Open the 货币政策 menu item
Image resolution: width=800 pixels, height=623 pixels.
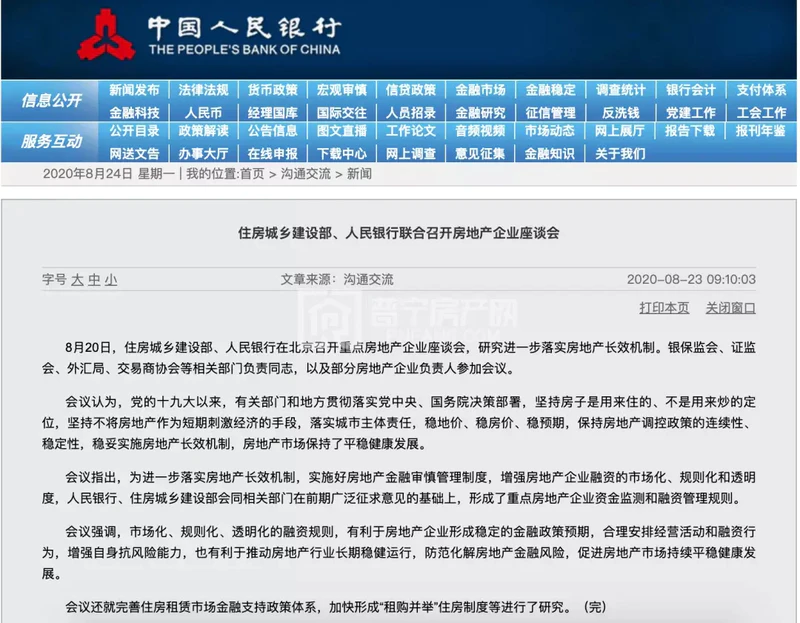tap(273, 90)
